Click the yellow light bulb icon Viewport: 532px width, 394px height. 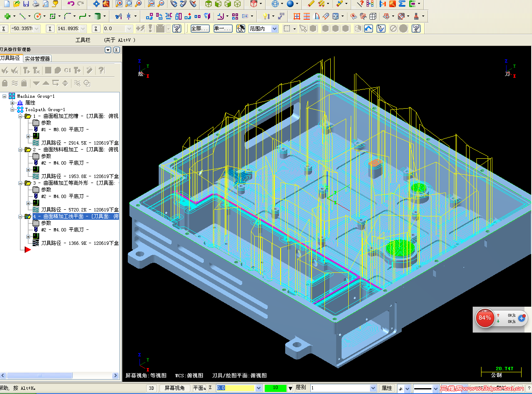point(266,16)
